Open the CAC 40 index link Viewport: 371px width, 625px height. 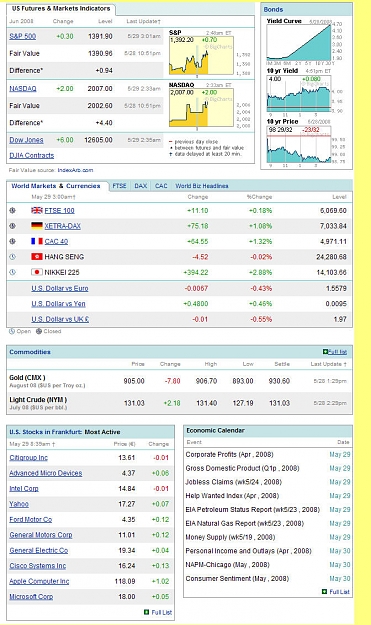56,242
